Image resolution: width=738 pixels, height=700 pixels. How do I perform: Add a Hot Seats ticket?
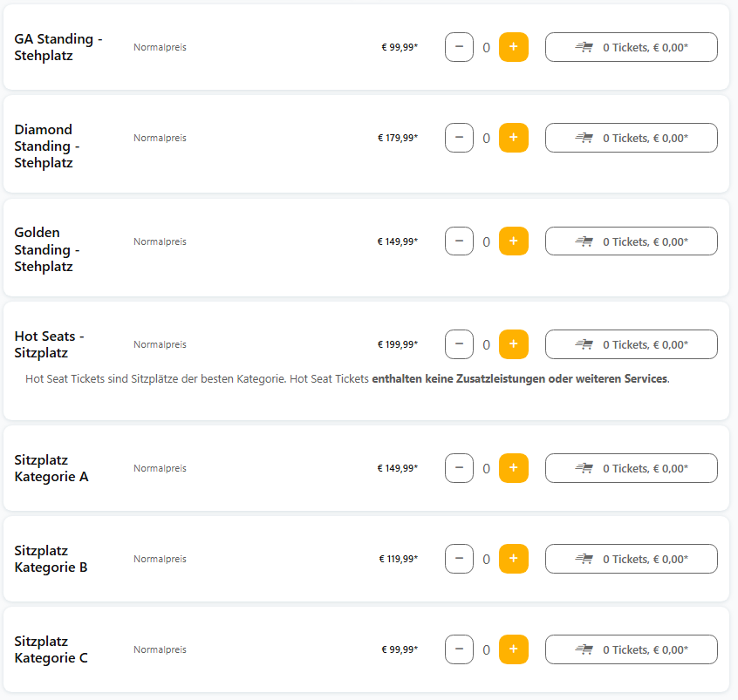click(x=513, y=344)
